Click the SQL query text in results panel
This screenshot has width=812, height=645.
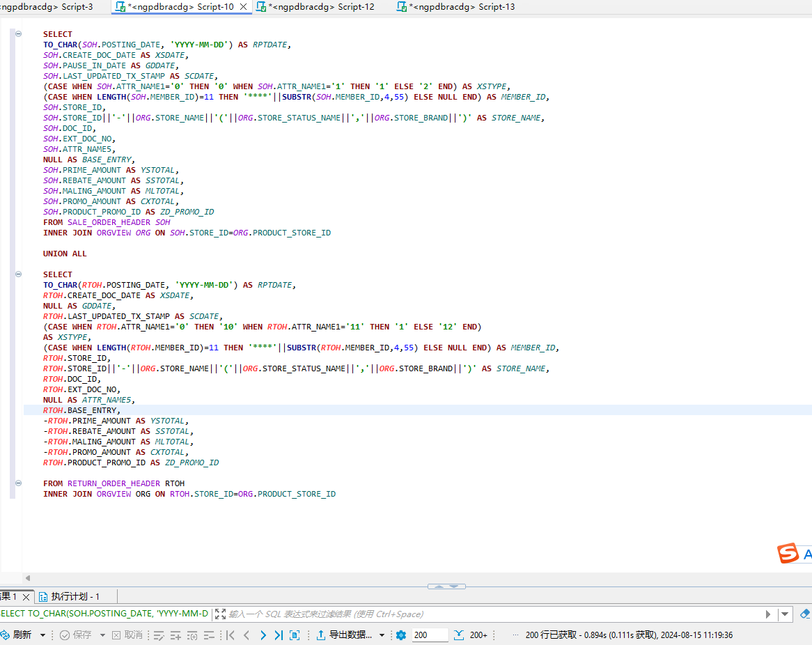[104, 614]
